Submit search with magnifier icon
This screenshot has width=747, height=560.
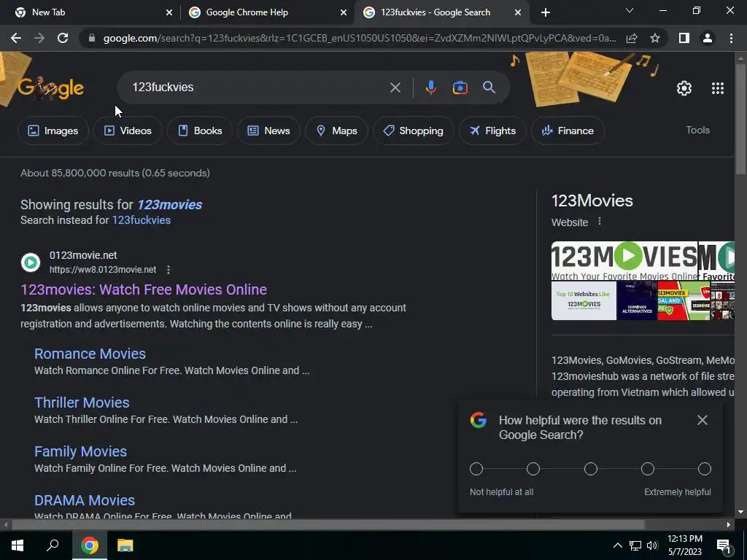pos(489,87)
